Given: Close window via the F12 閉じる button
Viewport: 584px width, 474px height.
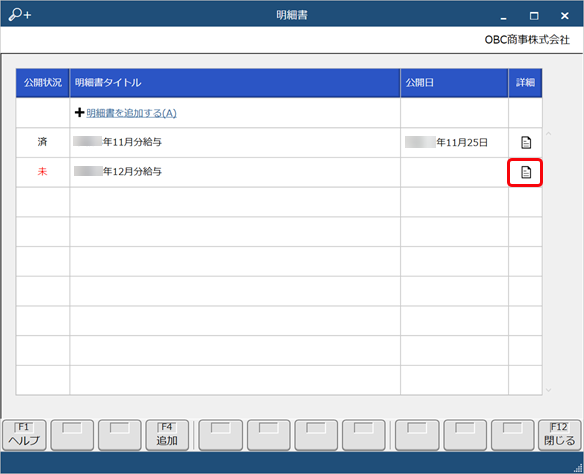Looking at the screenshot, I should [559, 435].
